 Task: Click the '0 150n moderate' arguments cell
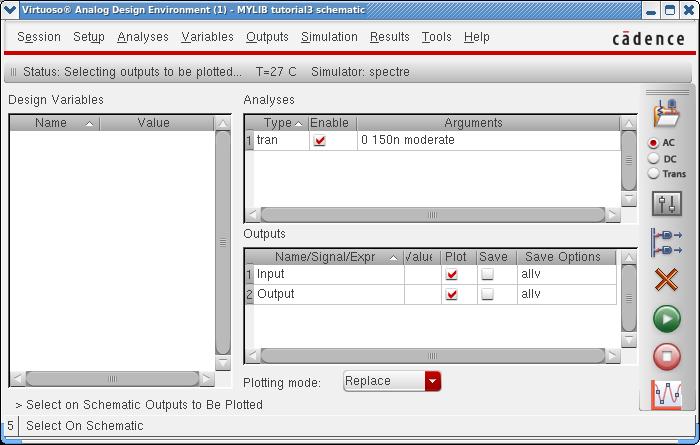488,140
